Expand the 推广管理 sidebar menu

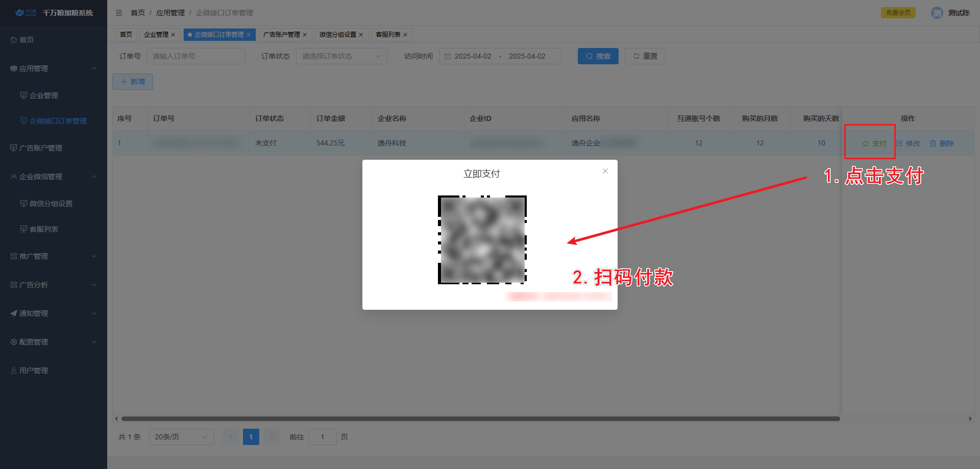(54, 256)
